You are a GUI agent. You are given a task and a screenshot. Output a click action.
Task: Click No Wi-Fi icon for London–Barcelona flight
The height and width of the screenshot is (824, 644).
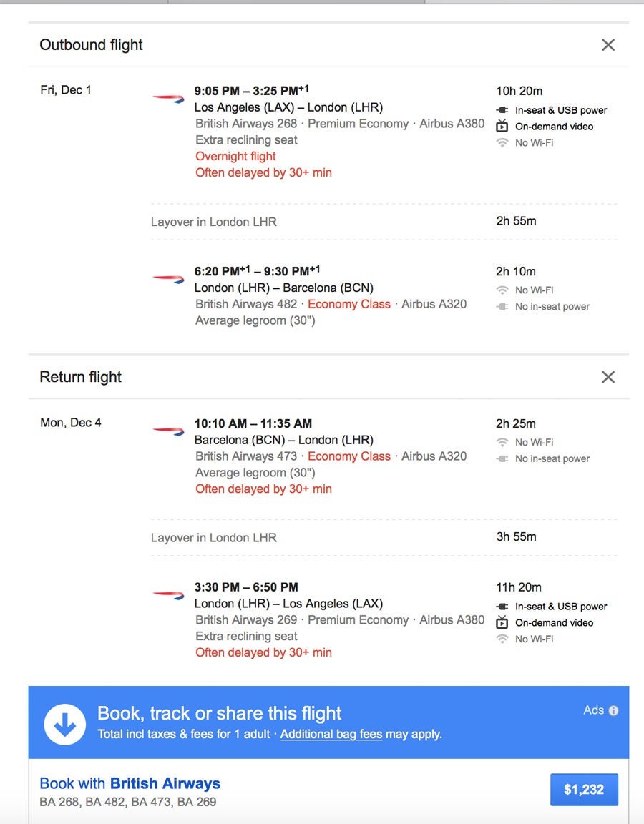[502, 290]
